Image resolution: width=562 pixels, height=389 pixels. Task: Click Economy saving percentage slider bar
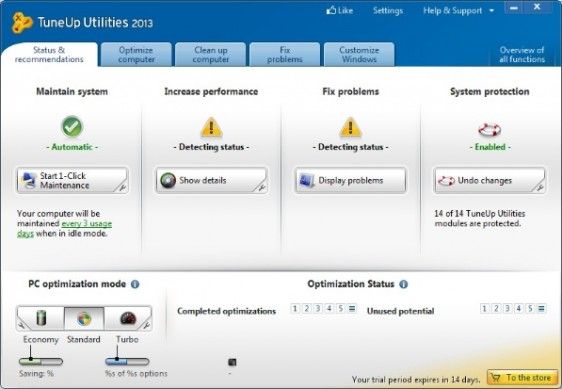pos(41,362)
